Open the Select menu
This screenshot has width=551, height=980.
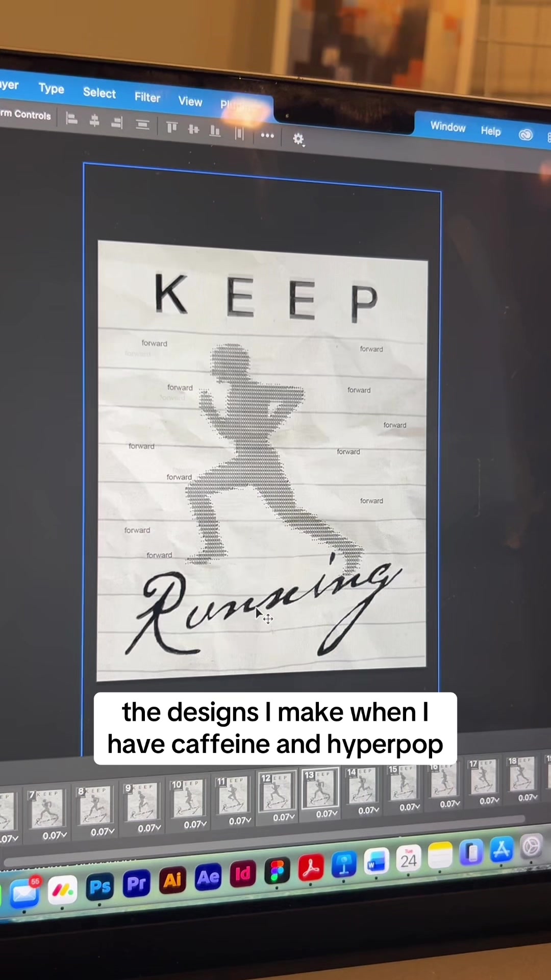pyautogui.click(x=99, y=93)
